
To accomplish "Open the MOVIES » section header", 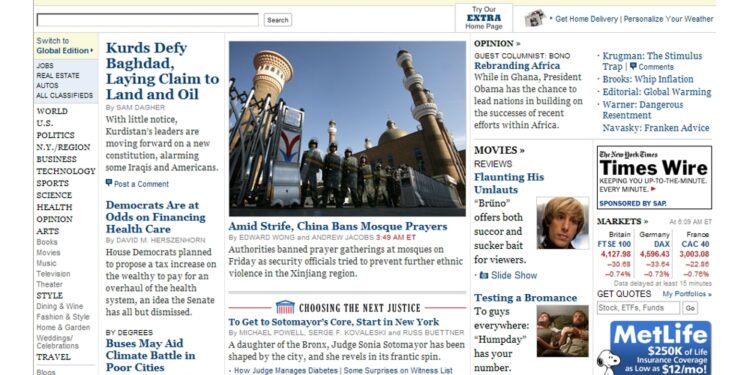I will (499, 150).
